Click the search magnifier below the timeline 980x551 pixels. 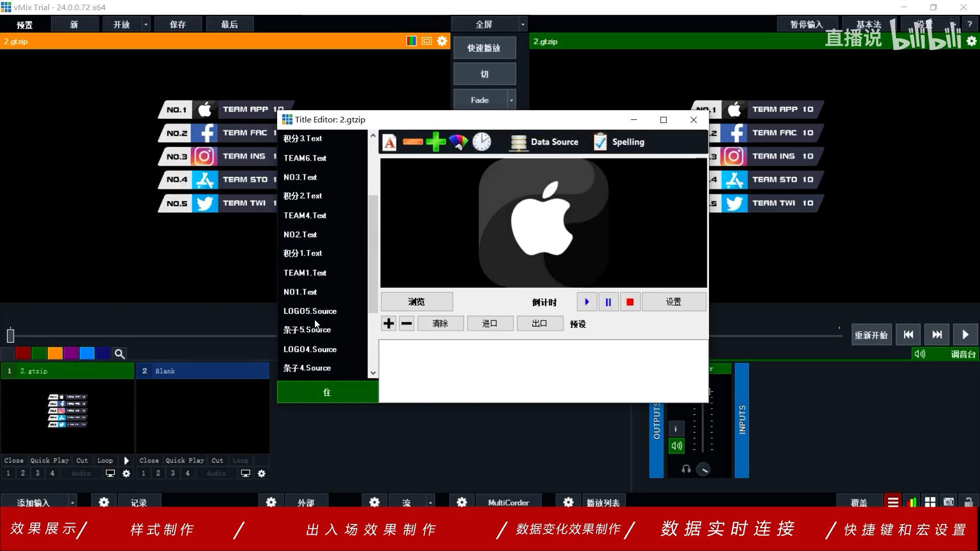[119, 353]
